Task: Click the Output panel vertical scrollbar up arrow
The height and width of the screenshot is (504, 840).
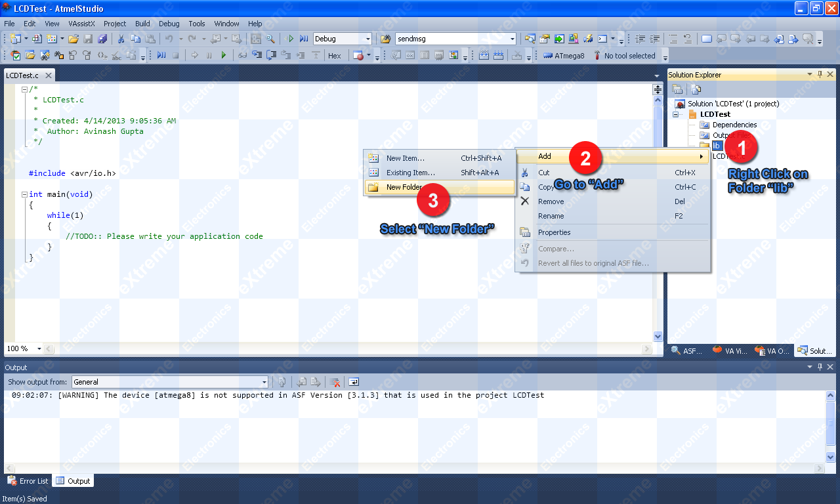Action: [x=830, y=395]
